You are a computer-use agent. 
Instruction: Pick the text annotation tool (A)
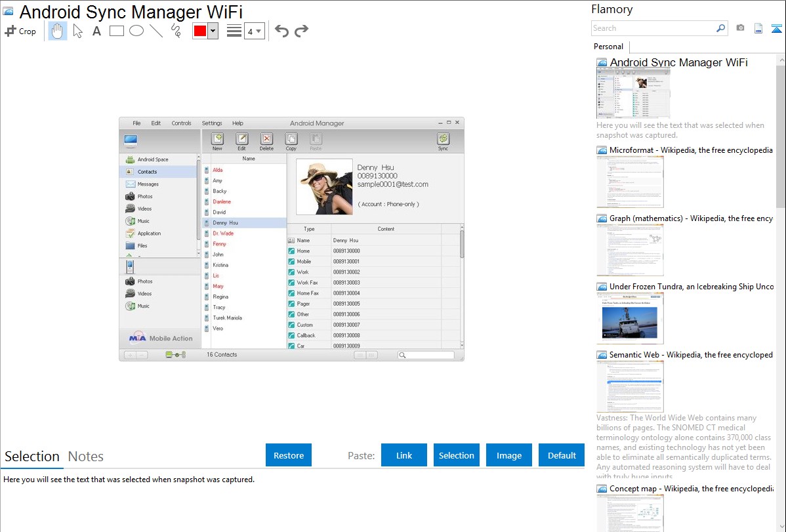(x=96, y=31)
